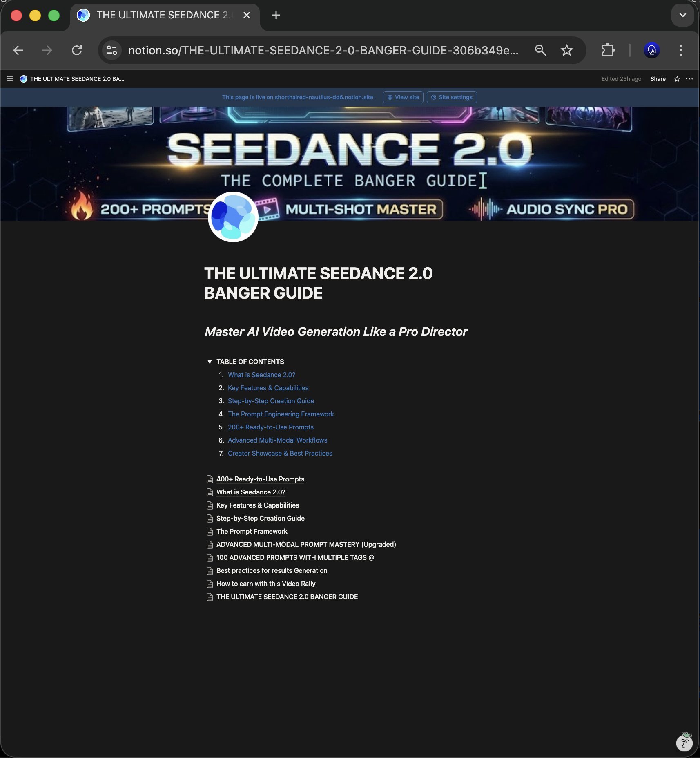
Task: Click the circular blue Seedance page icon
Action: point(234,217)
